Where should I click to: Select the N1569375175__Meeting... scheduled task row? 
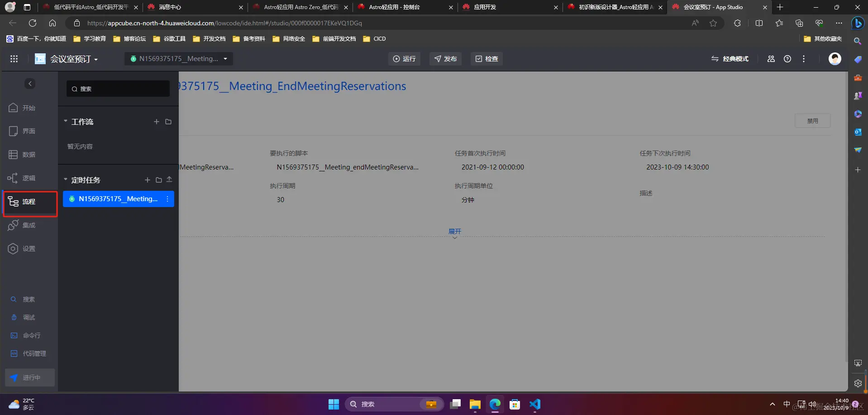[118, 199]
